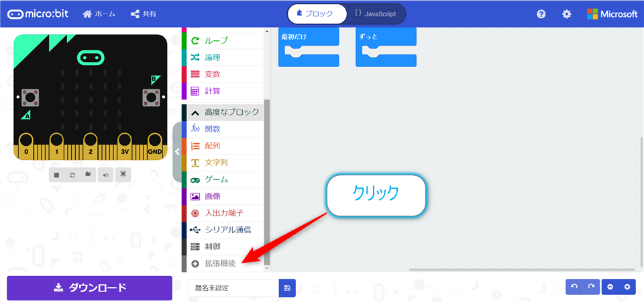Viewport: 644px width, 303px height.
Task: Click the simulator logo touch sensor
Action: coord(90,58)
